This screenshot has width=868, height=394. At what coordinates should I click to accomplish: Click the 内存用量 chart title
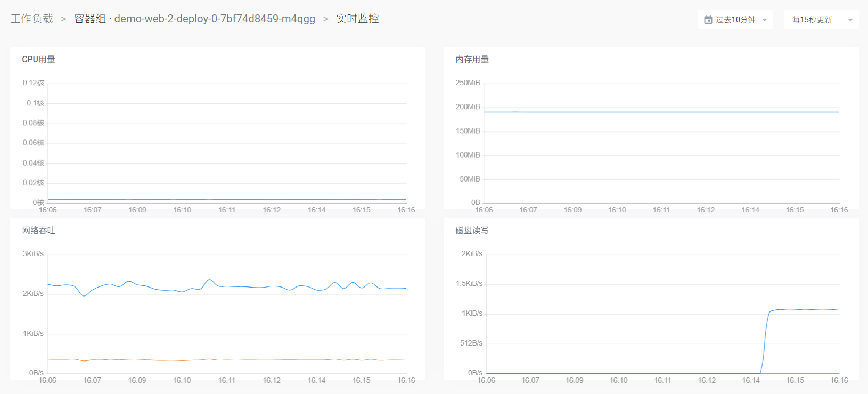click(472, 60)
